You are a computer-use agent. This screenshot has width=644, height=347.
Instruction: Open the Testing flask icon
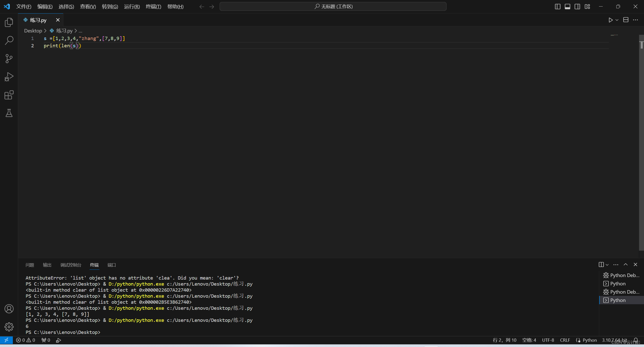pos(9,113)
